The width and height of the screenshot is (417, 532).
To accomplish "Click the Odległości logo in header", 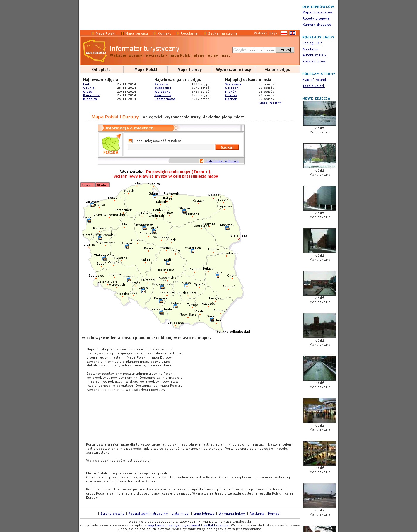I will (95, 51).
